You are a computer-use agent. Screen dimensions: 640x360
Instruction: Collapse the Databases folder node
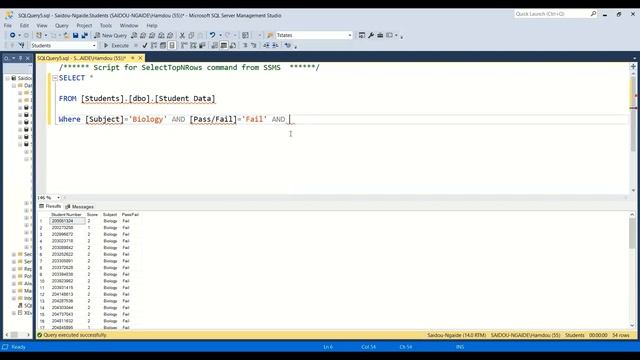click(14, 85)
